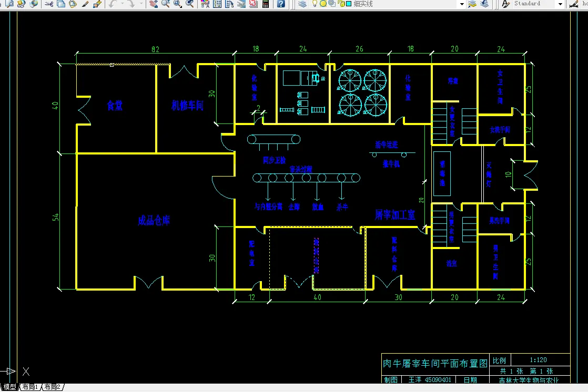Select the 屠宰加工室 label

pyautogui.click(x=395, y=215)
